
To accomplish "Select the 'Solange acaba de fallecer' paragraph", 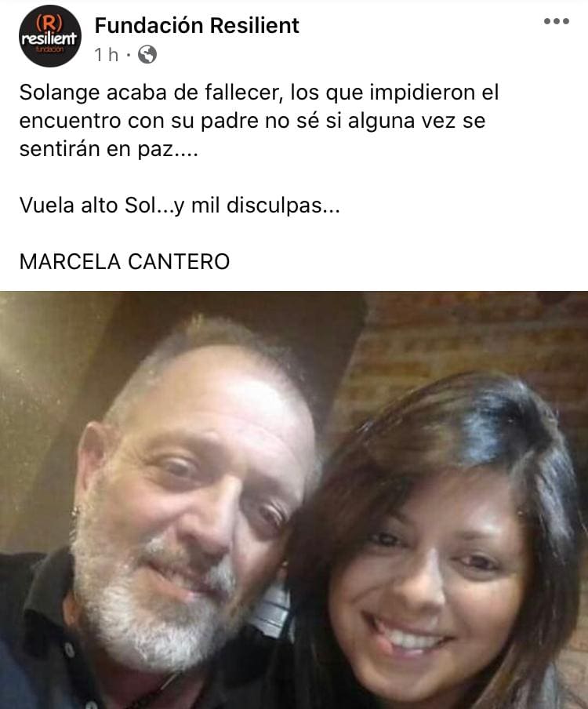I will click(259, 121).
